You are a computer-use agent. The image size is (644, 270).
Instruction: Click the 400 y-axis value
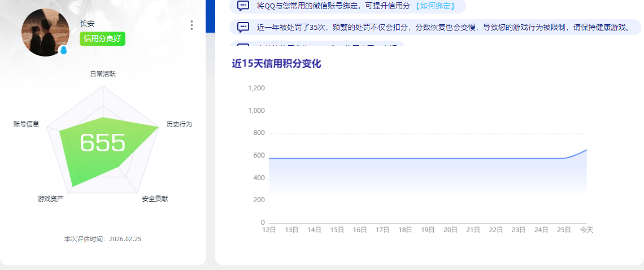260,178
